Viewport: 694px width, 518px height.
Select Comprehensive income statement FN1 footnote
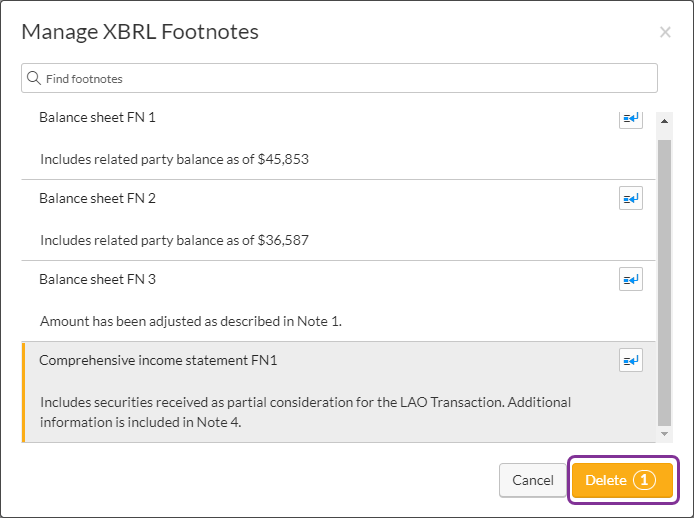click(x=338, y=392)
